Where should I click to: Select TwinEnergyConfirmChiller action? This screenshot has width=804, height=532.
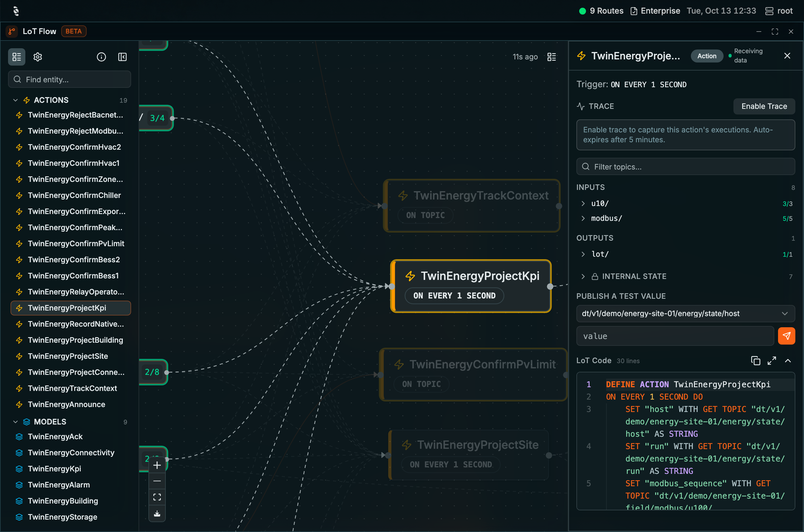point(71,195)
